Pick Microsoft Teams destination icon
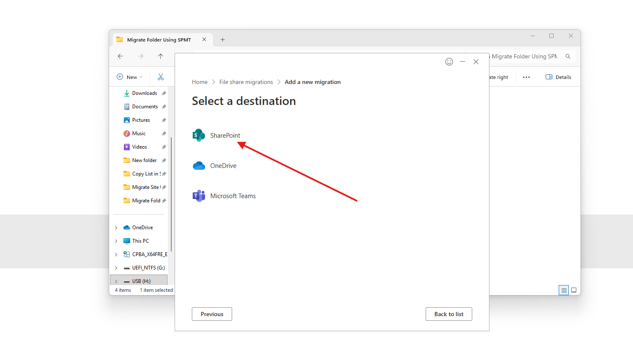 click(199, 196)
